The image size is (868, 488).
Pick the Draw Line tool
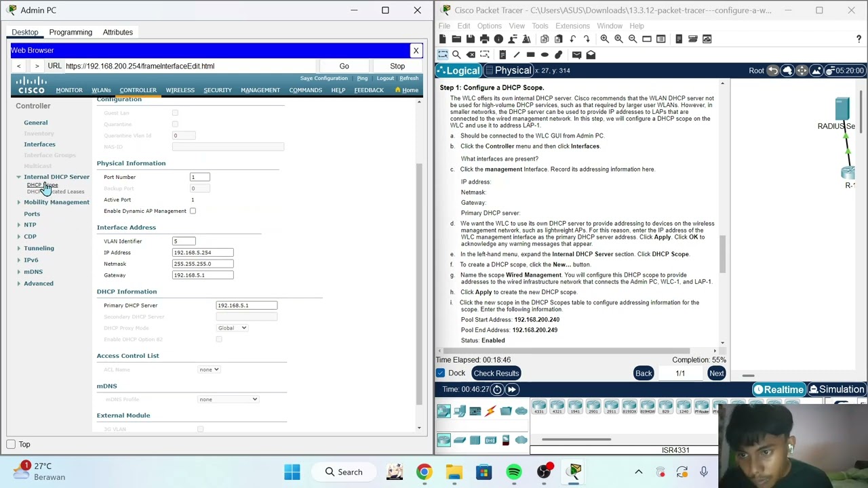pyautogui.click(x=517, y=55)
